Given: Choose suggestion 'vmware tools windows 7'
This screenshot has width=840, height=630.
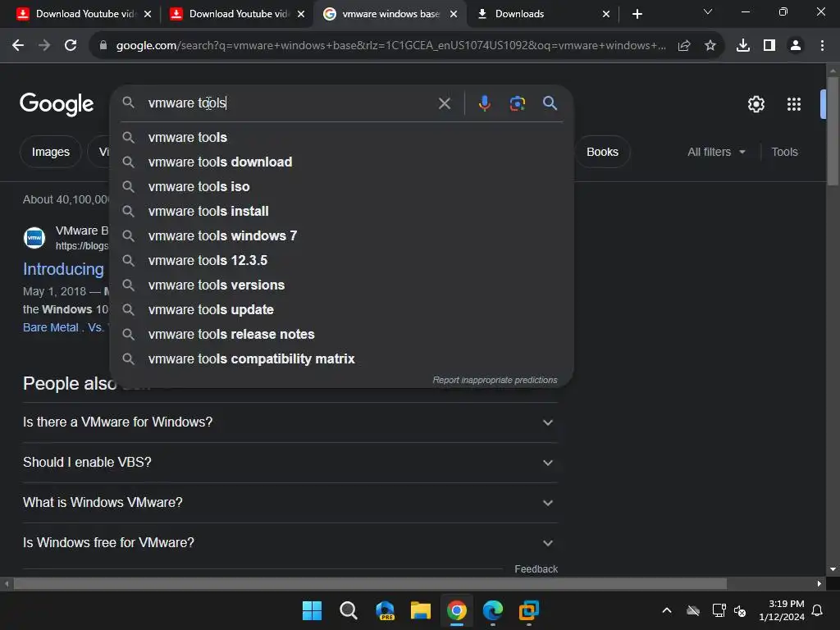Looking at the screenshot, I should [341, 235].
